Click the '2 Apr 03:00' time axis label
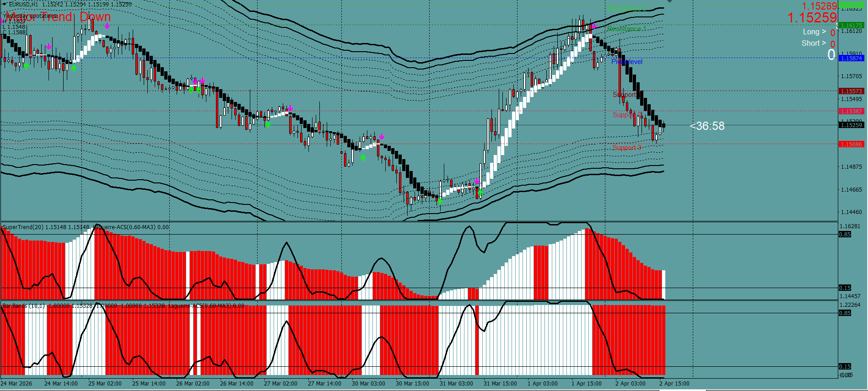The height and width of the screenshot is (391, 868). (x=631, y=384)
